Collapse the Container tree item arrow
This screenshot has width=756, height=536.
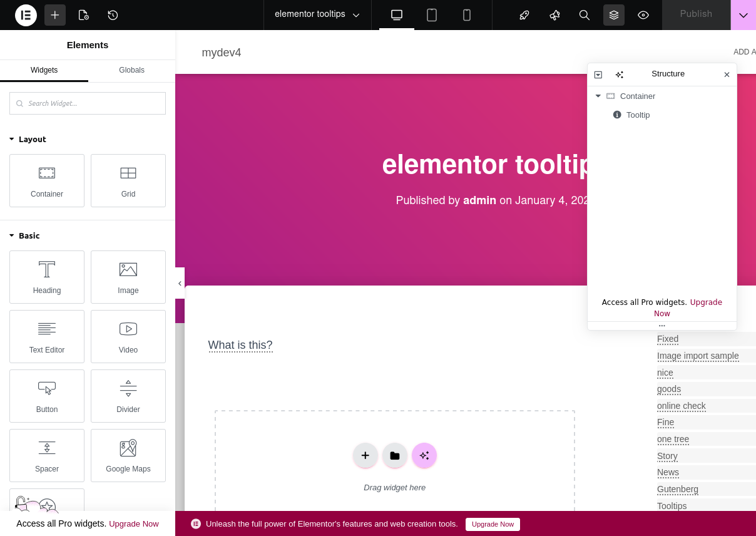coord(598,96)
